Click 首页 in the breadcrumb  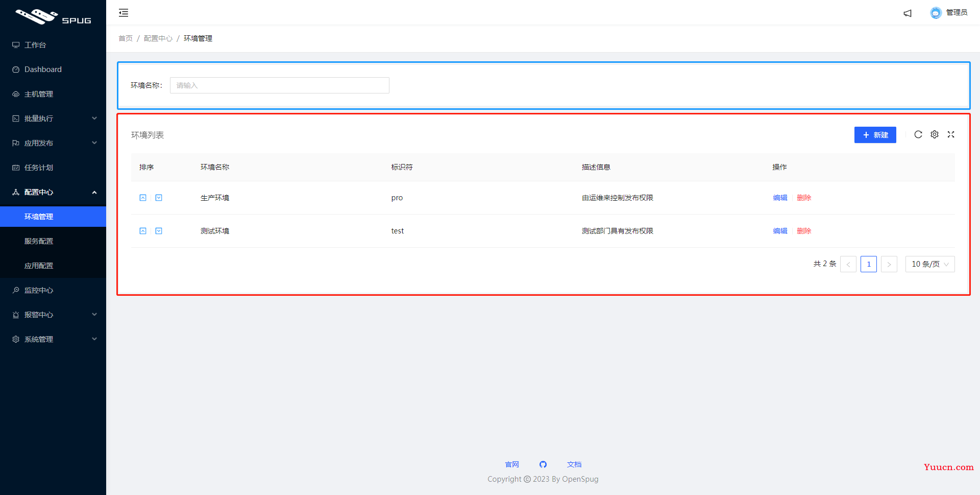[126, 38]
